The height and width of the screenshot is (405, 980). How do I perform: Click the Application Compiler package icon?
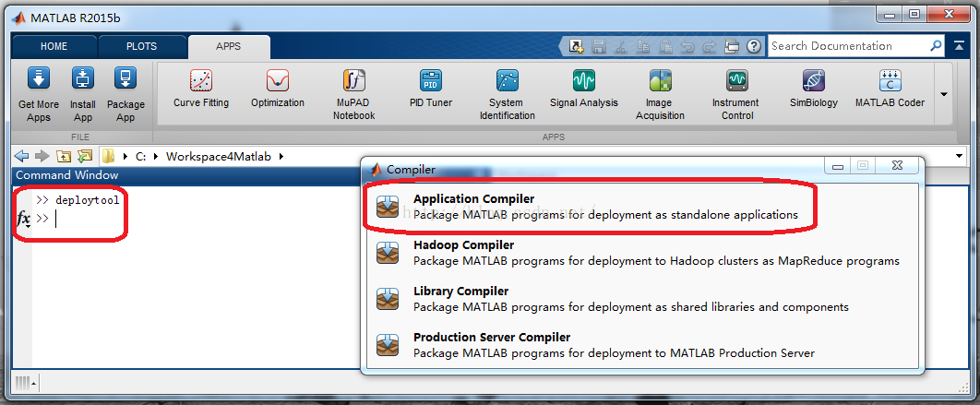click(388, 207)
